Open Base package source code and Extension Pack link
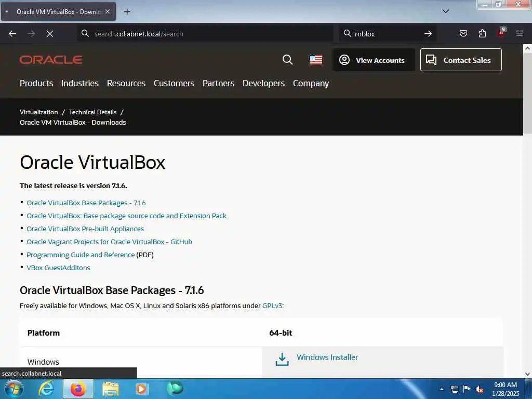This screenshot has width=532, height=399. [x=126, y=216]
